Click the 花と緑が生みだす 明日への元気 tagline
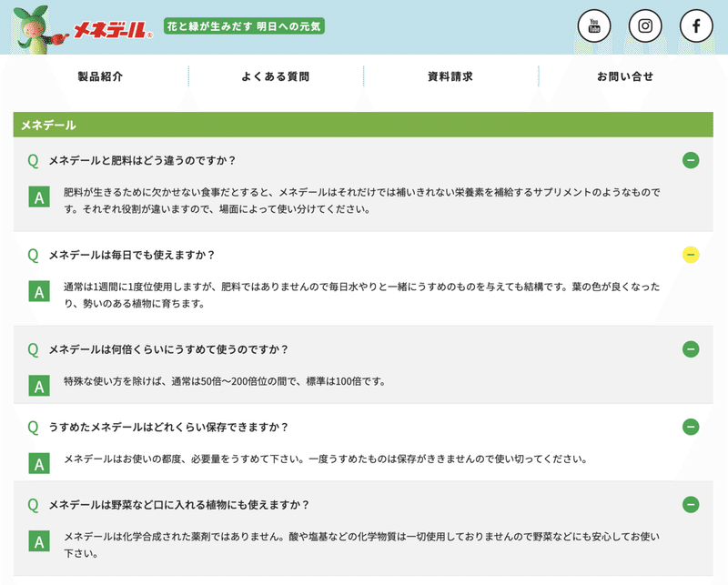Image resolution: width=728 pixels, height=585 pixels. (244, 26)
